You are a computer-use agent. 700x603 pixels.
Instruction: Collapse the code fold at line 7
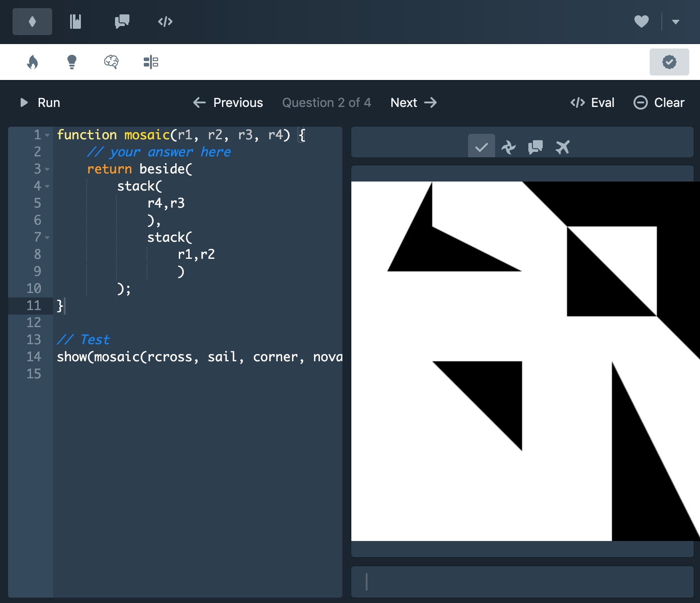point(47,238)
